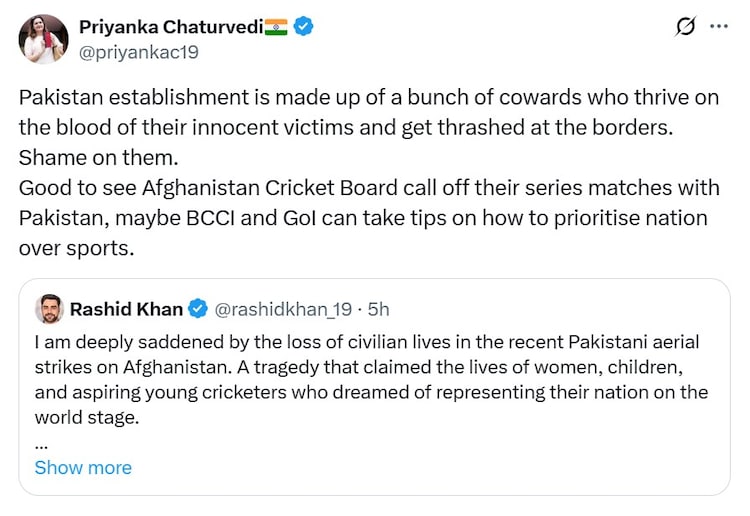Open Rashid Khan's small avatar
The height and width of the screenshot is (516, 750).
click(49, 309)
